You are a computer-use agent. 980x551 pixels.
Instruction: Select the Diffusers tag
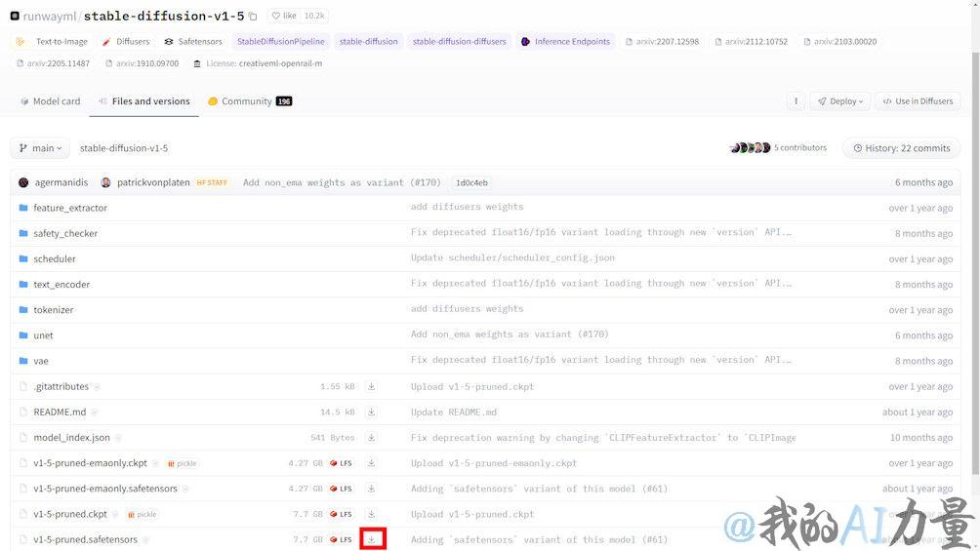[x=126, y=41]
